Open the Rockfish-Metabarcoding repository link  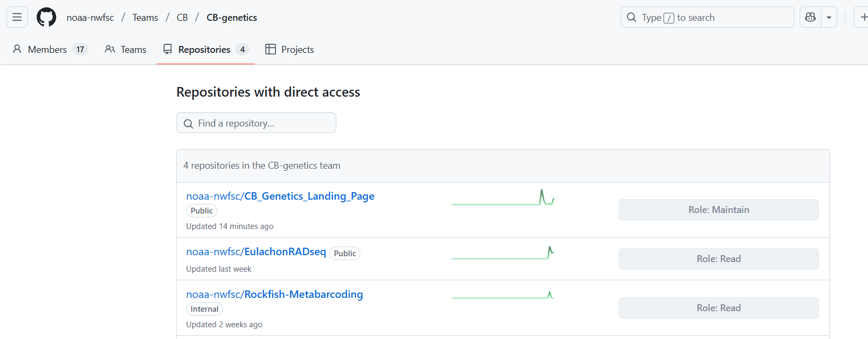tap(274, 294)
